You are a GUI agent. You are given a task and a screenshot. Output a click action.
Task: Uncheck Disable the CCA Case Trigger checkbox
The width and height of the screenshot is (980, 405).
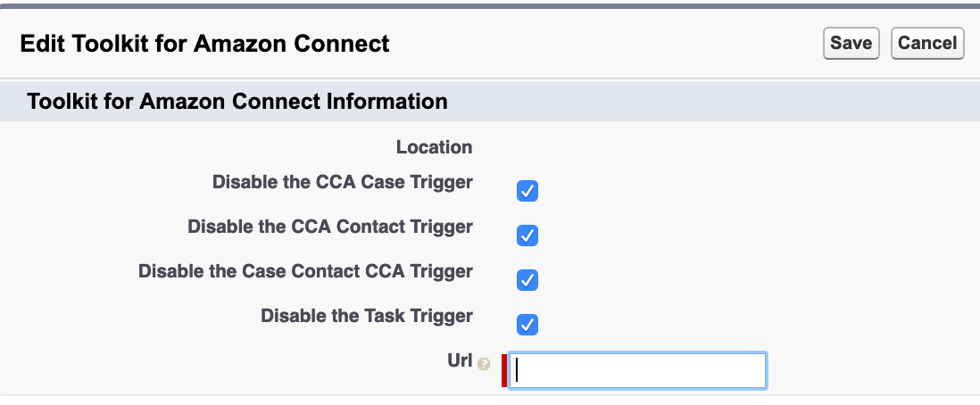pyautogui.click(x=527, y=191)
